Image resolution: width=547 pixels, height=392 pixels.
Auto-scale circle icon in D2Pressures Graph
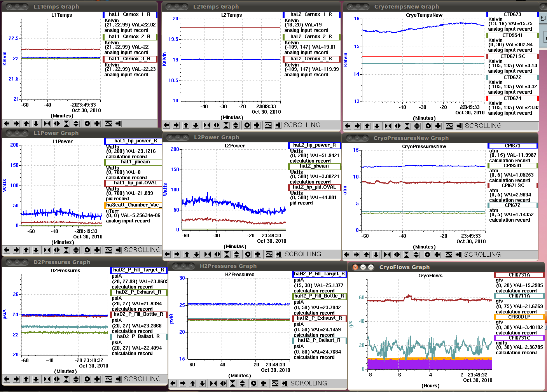coord(87,379)
